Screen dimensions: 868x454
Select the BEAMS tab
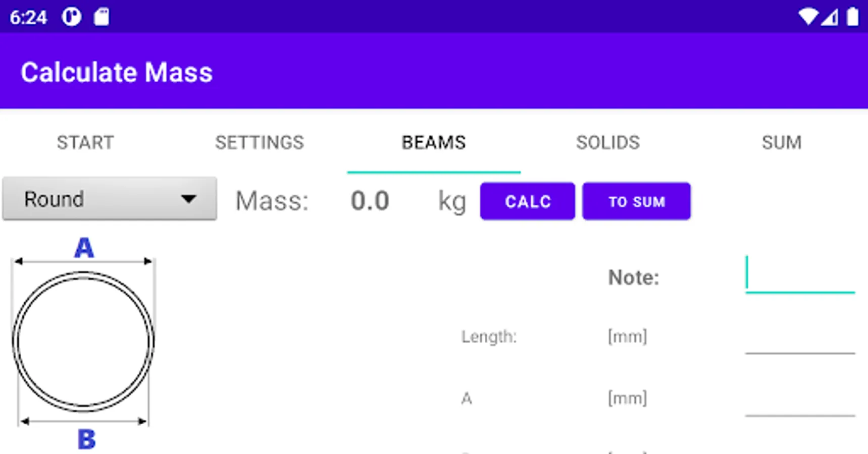433,143
